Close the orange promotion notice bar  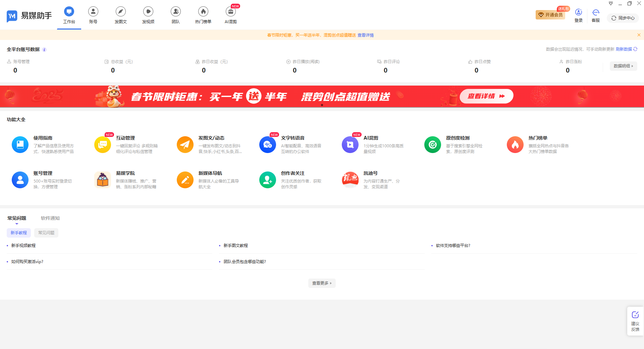(x=639, y=35)
